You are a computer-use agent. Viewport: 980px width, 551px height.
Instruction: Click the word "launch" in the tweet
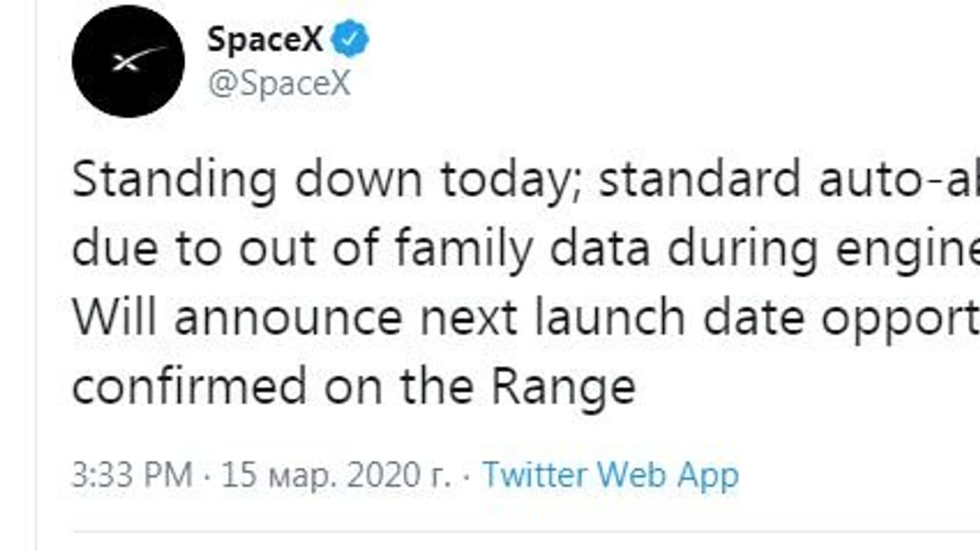coord(609,318)
